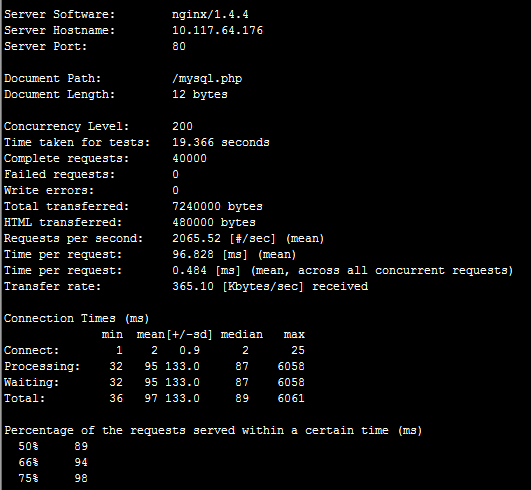Click the concurrency level value '200'
The height and width of the screenshot is (490, 531).
[x=182, y=126]
